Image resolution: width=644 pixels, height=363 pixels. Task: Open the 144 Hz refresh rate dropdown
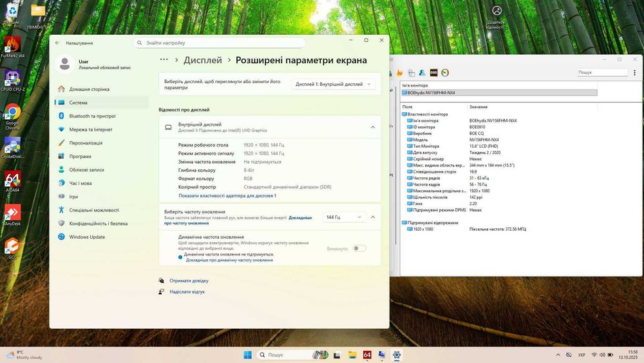[x=343, y=217]
